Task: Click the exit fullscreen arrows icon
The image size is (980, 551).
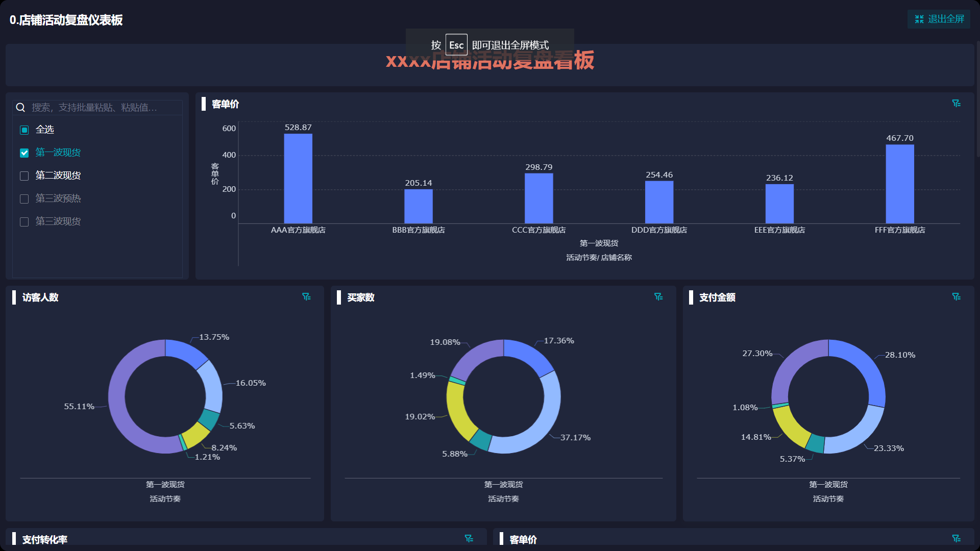Action: [x=919, y=19]
